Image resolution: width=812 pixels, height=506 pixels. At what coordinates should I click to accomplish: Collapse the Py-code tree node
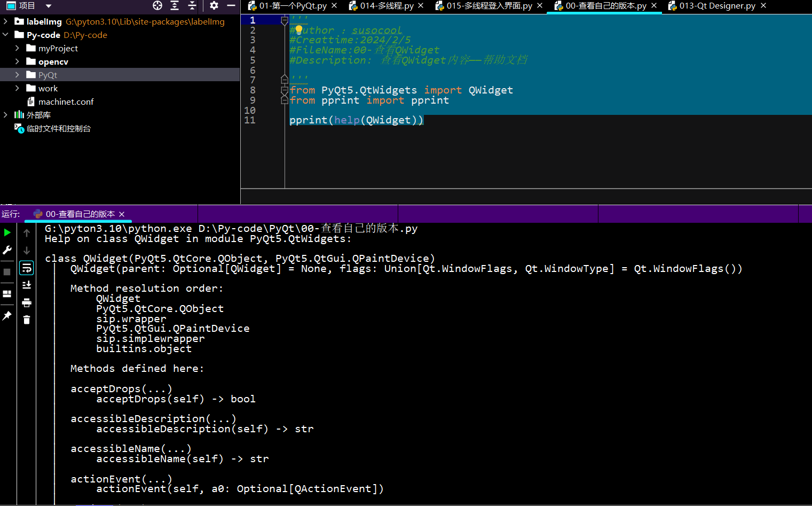click(5, 35)
